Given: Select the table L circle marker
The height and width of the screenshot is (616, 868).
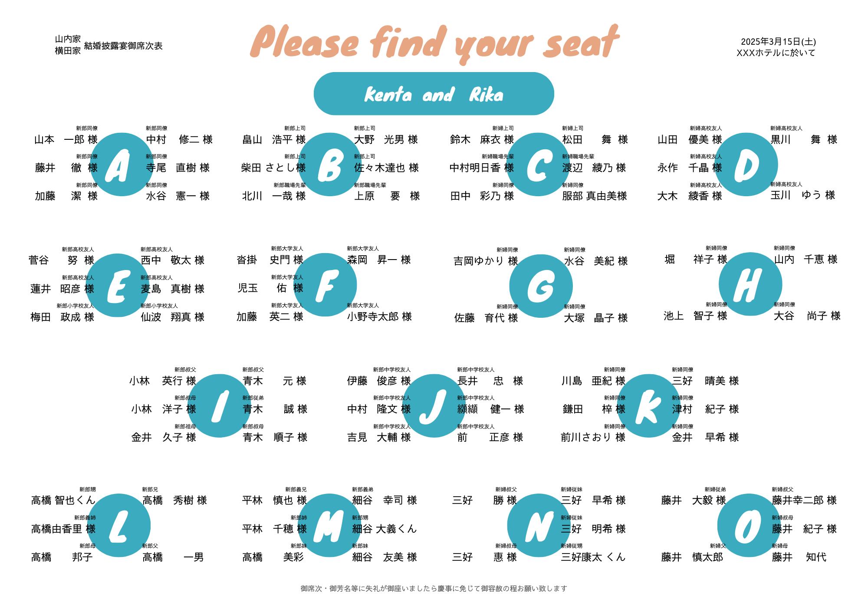Looking at the screenshot, I should (119, 525).
